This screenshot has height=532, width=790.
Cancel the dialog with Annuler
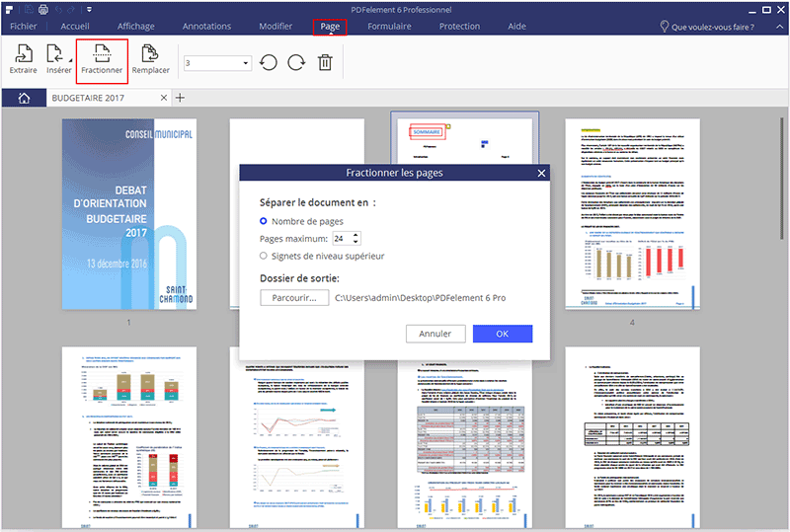[434, 334]
